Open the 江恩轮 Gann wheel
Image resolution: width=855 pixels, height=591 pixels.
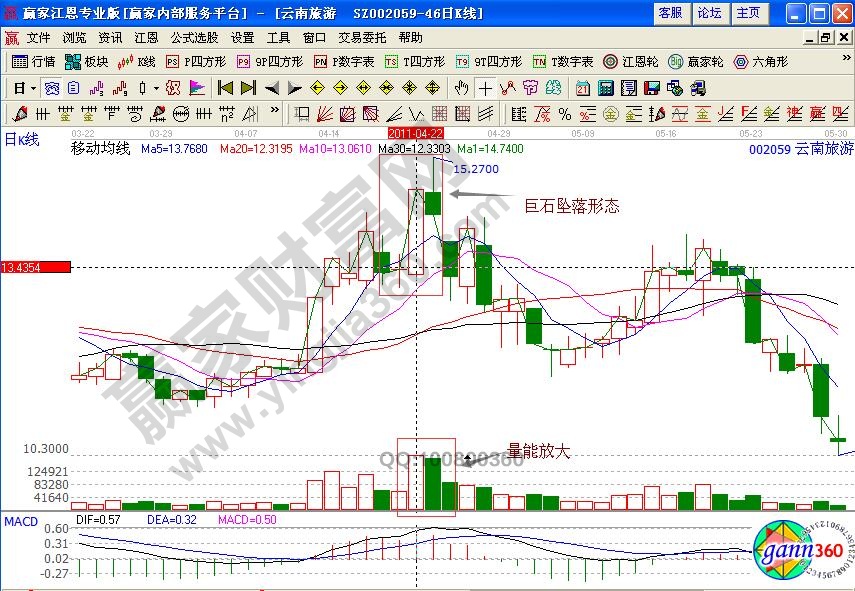point(630,62)
